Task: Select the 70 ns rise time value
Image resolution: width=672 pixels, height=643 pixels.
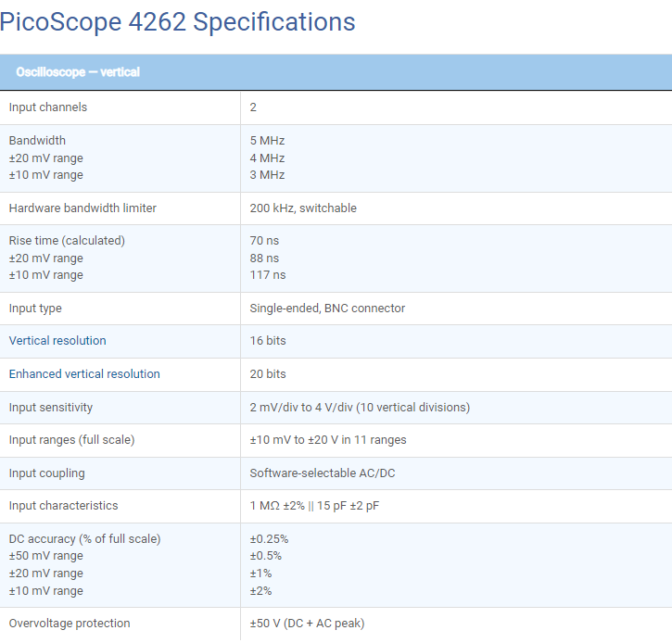Action: point(264,241)
